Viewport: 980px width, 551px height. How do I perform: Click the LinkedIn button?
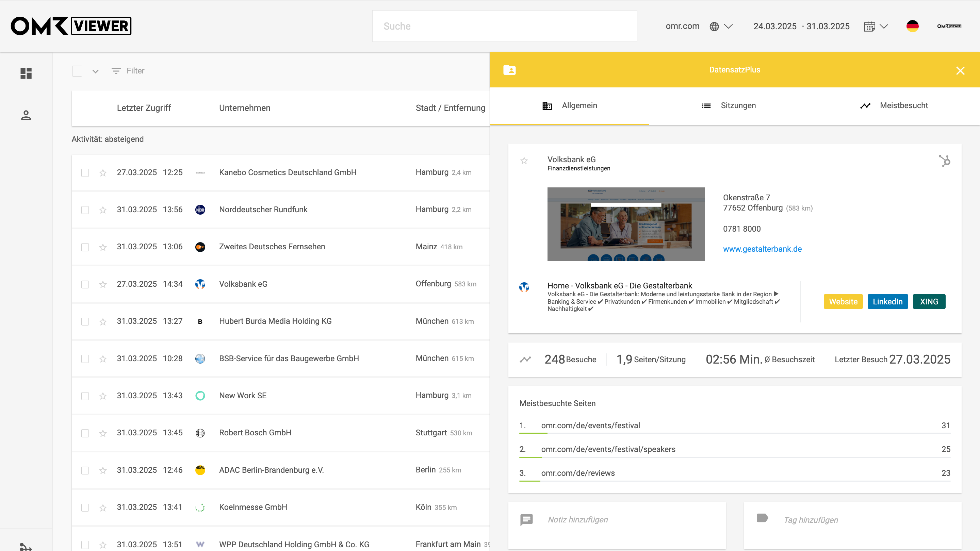pyautogui.click(x=887, y=302)
